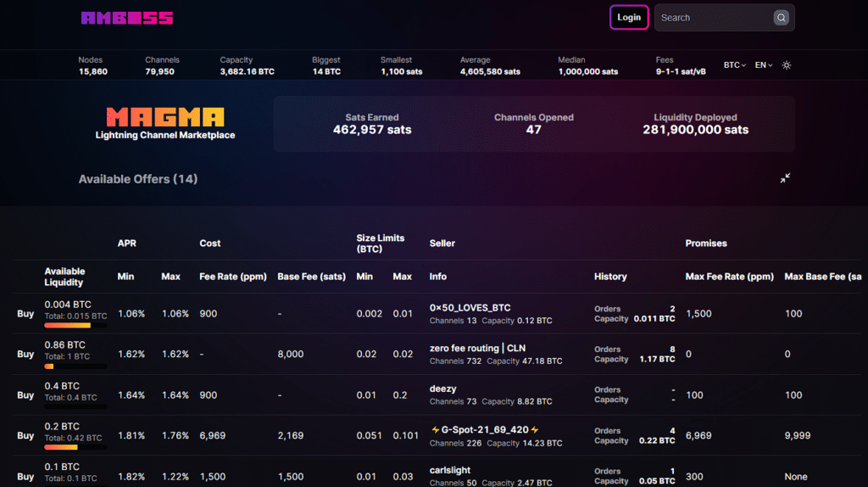Viewport: 868px width, 487px height.
Task: Click the Info column header
Action: tap(438, 277)
